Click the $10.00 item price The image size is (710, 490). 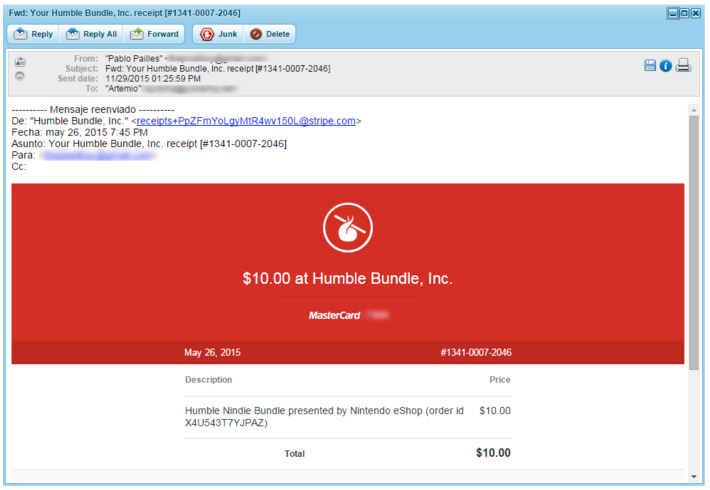click(x=495, y=411)
